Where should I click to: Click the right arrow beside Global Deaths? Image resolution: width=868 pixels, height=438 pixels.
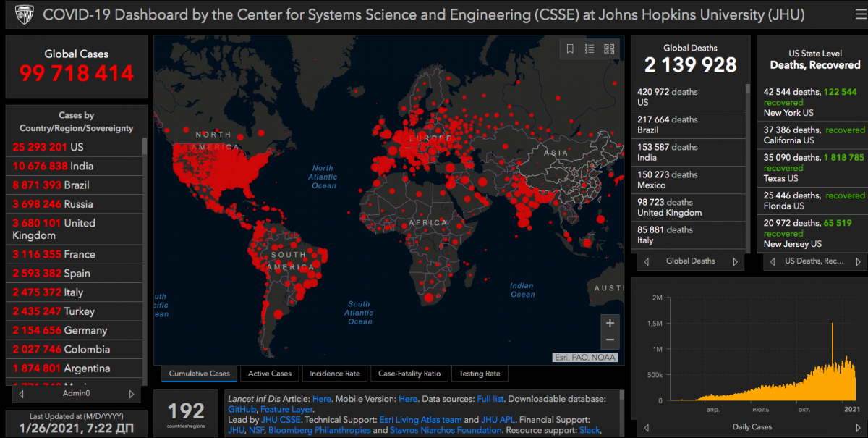pyautogui.click(x=736, y=261)
